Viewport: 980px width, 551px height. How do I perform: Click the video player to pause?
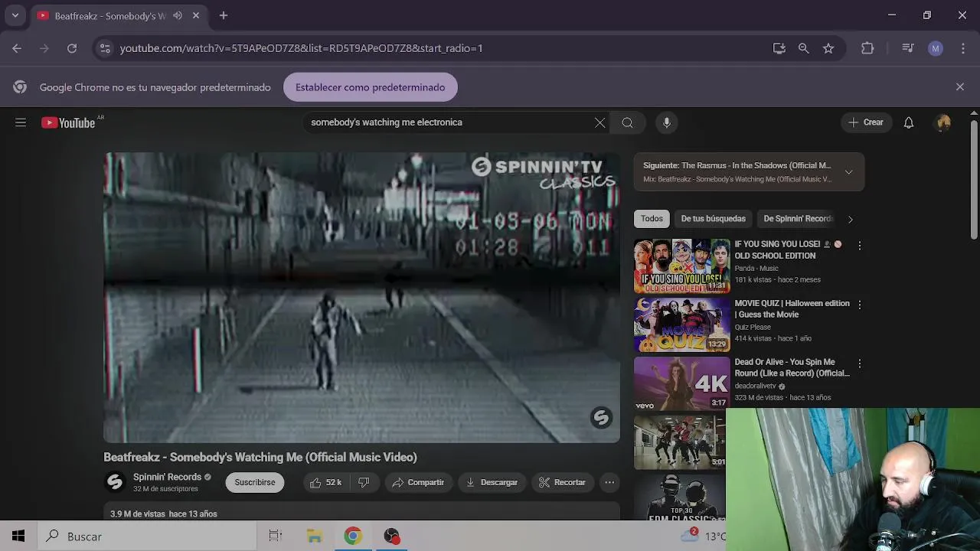[x=361, y=297]
